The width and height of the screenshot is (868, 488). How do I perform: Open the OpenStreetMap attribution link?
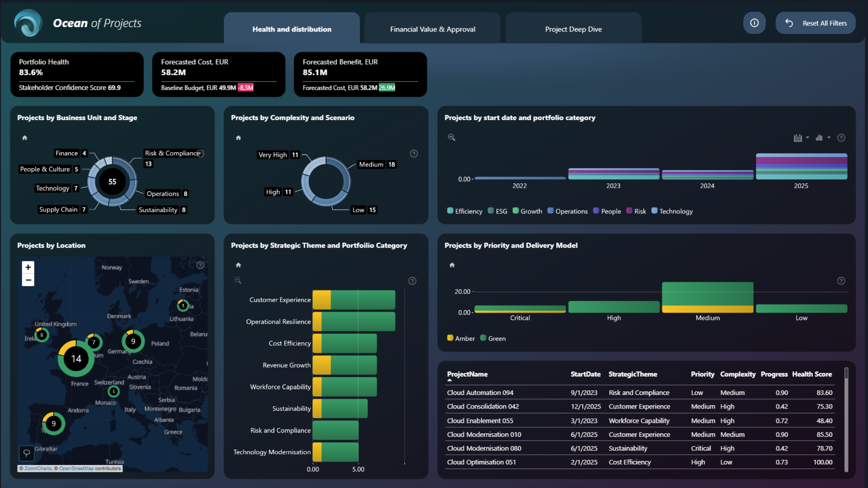(x=76, y=469)
